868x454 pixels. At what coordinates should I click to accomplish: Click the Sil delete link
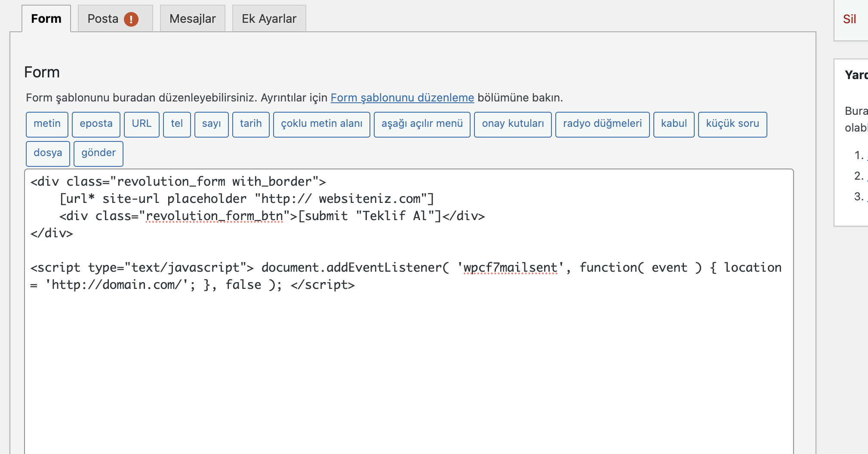click(x=849, y=19)
